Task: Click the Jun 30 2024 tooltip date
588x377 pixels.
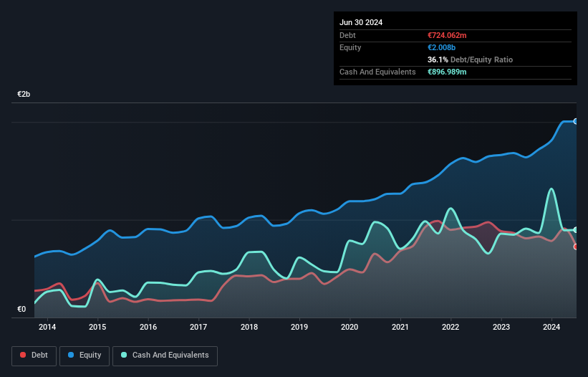Action: (361, 22)
